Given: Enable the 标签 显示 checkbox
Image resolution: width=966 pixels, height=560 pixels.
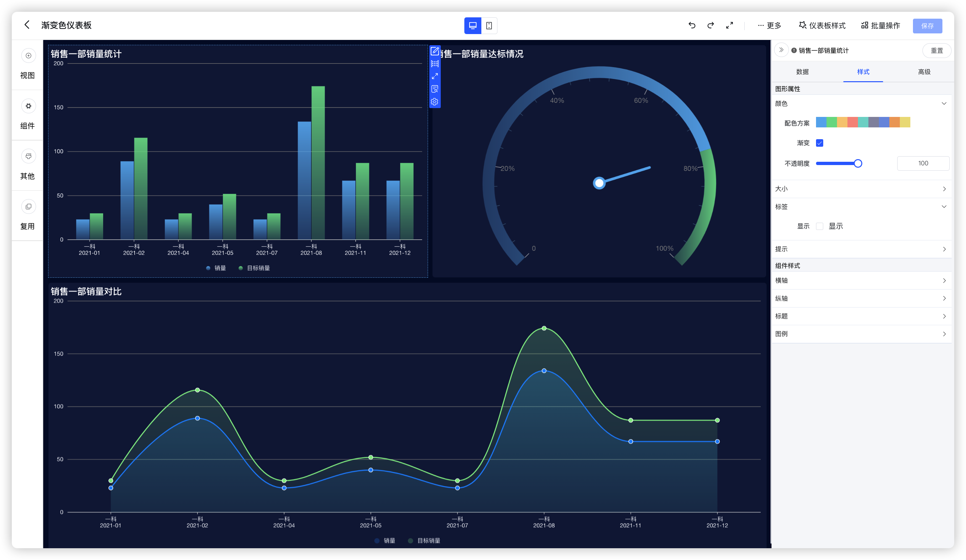Looking at the screenshot, I should (x=820, y=226).
